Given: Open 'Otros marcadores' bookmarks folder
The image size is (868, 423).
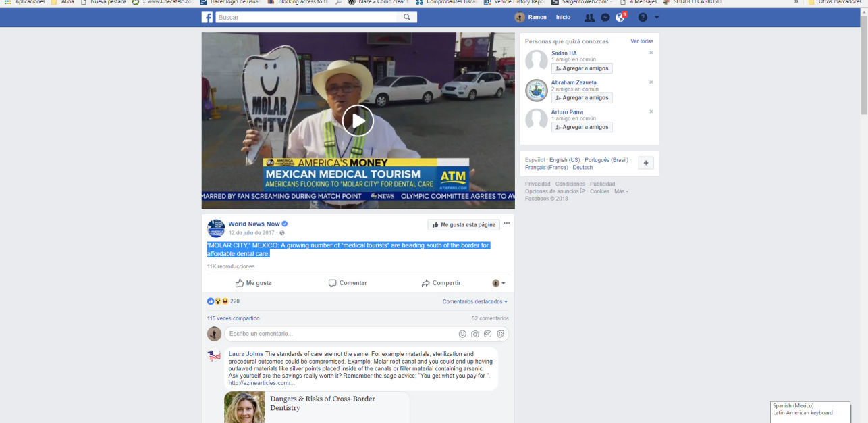Looking at the screenshot, I should (836, 3).
